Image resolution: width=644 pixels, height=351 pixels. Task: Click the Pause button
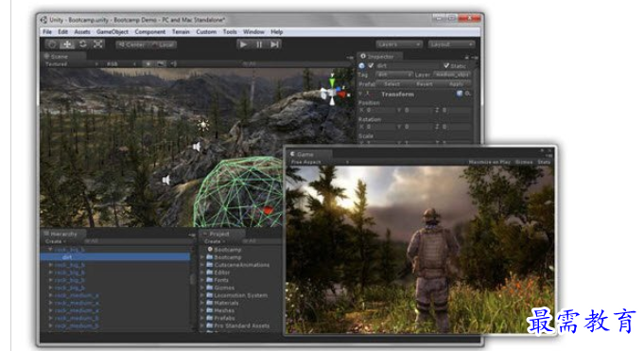point(259,44)
